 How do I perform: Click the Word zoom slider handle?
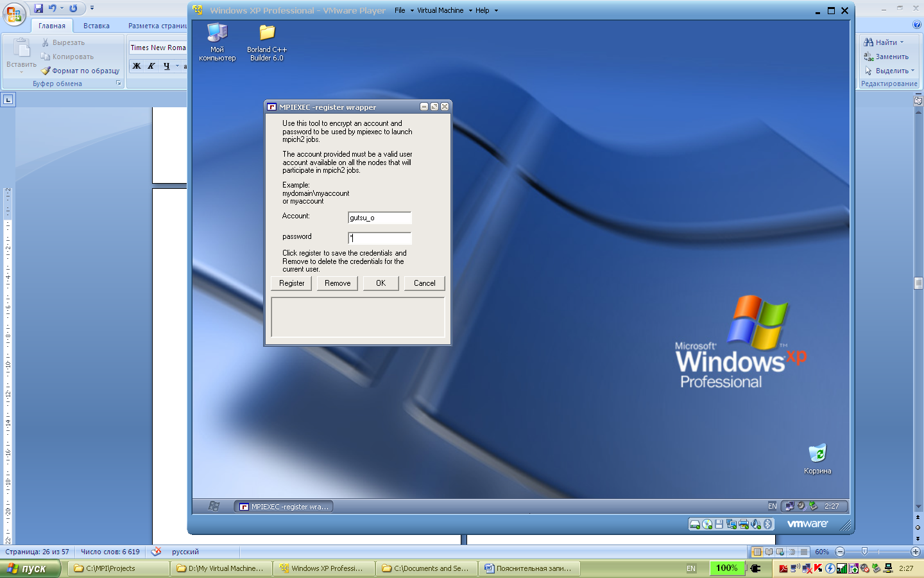tap(864, 552)
